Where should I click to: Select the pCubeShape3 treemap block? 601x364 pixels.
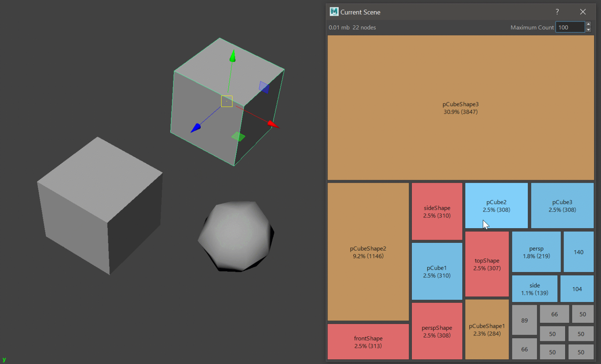[x=460, y=108]
